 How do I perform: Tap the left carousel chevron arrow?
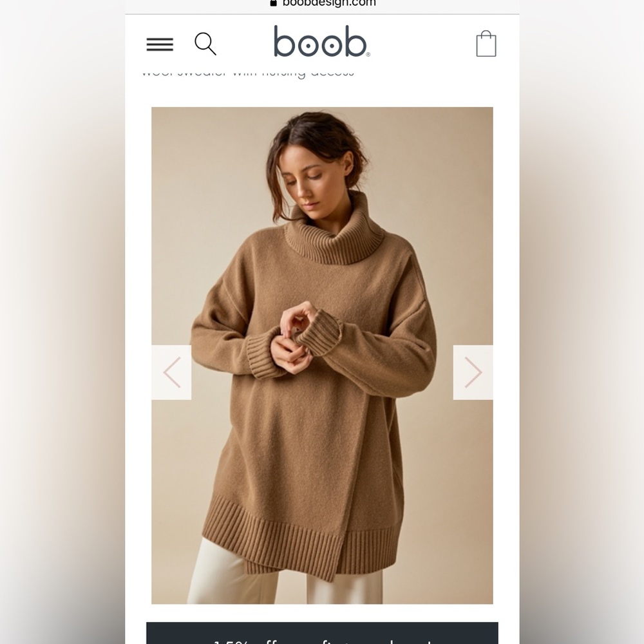point(171,372)
